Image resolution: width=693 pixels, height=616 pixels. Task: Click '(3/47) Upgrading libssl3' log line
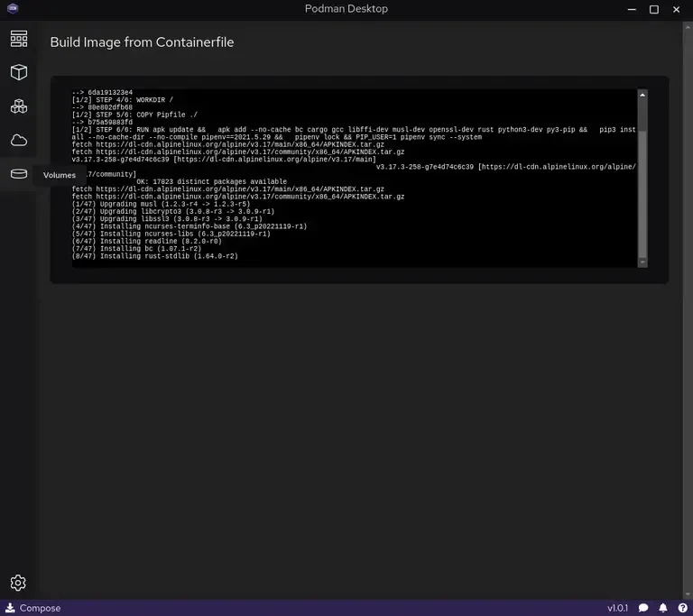tap(167, 219)
